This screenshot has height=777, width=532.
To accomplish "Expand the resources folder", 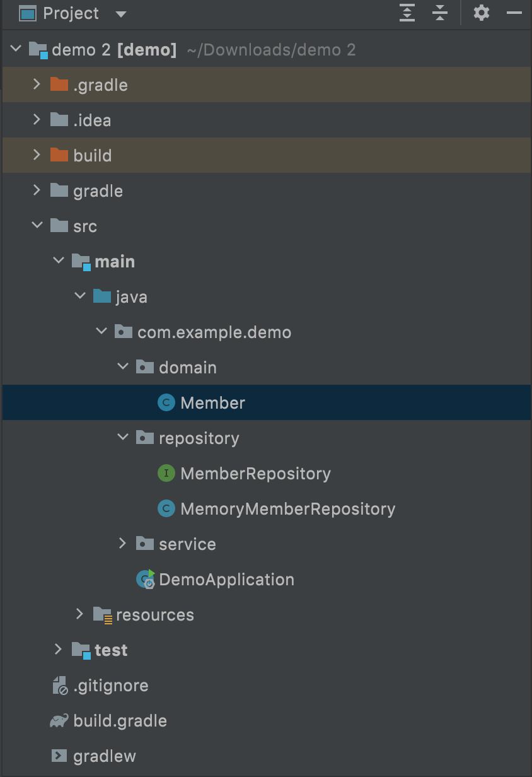I will click(80, 614).
